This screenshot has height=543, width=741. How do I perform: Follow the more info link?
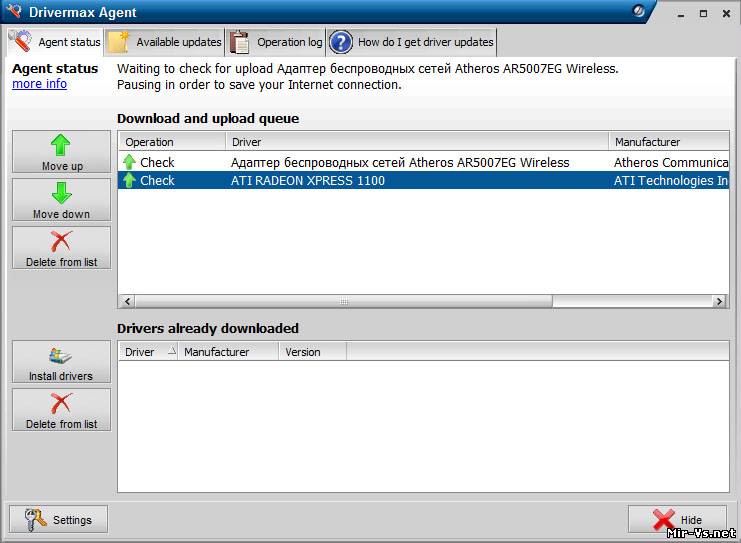click(x=39, y=84)
